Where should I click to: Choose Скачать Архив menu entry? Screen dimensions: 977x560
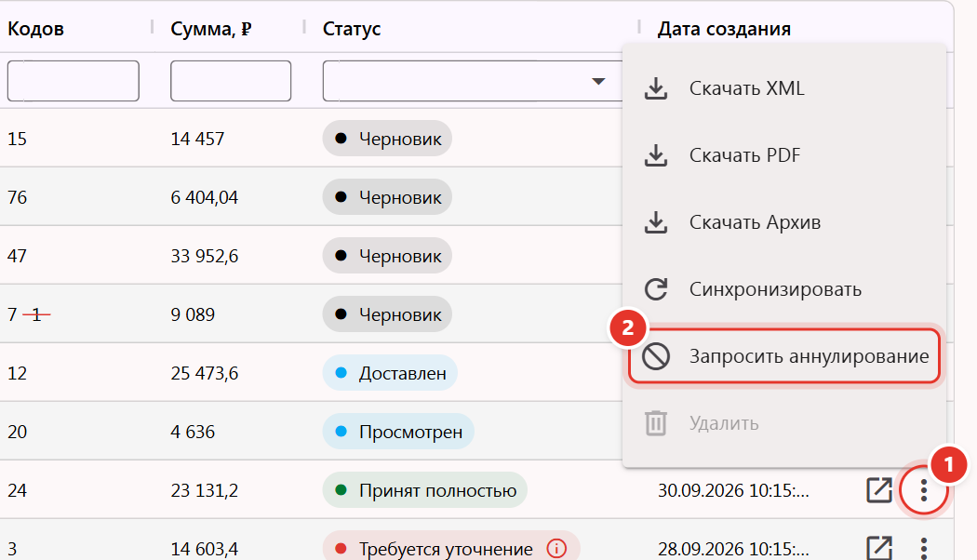click(x=783, y=222)
